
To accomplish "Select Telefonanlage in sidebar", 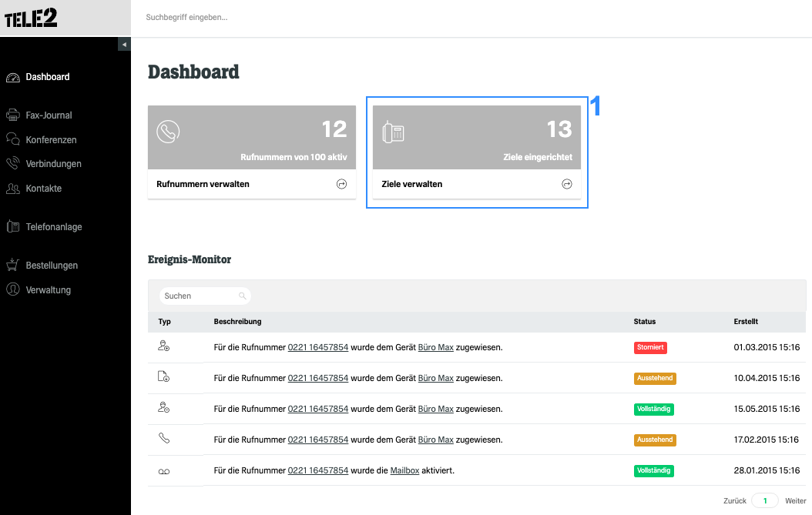I will (54, 226).
